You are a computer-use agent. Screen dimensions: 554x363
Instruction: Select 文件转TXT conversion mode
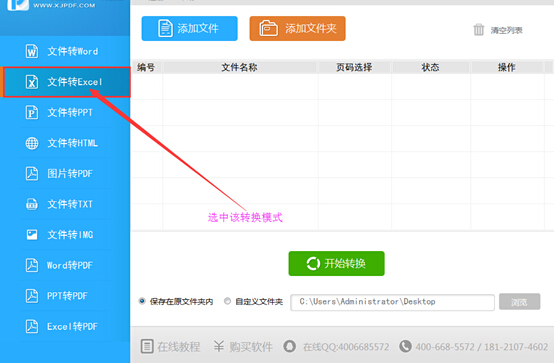pyautogui.click(x=65, y=204)
